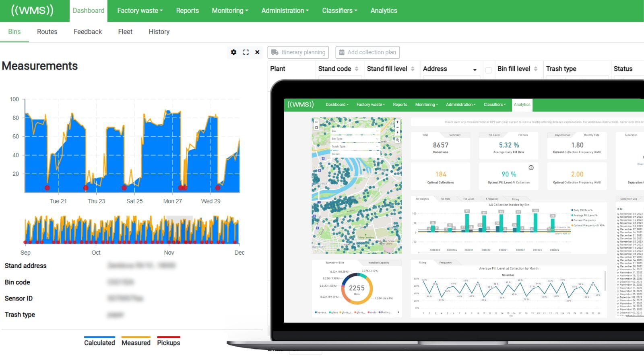
Task: Sort by Stand fill level arrows
Action: 413,69
